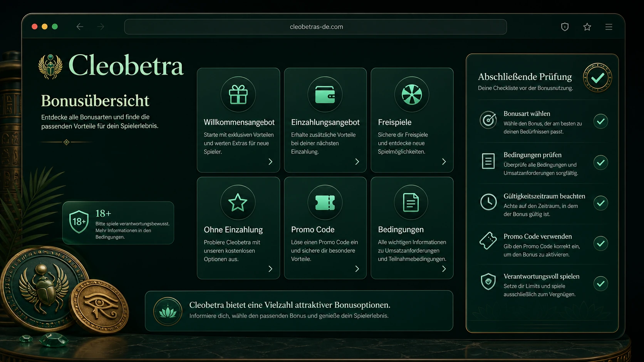Image resolution: width=644 pixels, height=362 pixels.
Task: Click the 'Bonusart wählen' checklist title
Action: 527,113
